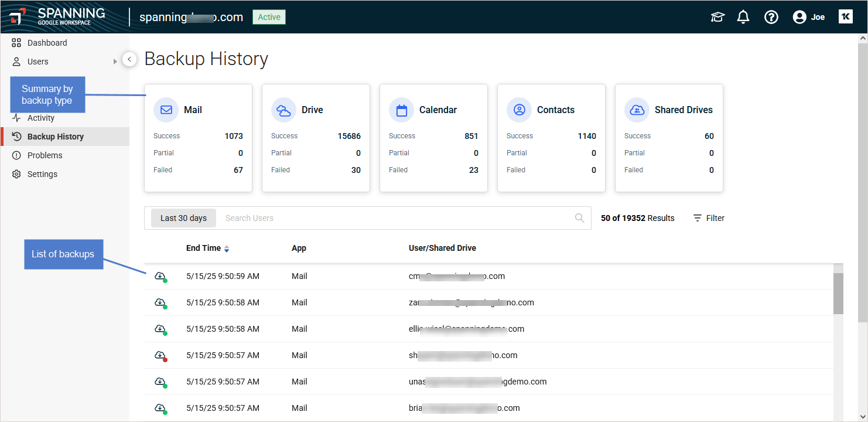
Task: Select the Calendar summary card title
Action: tap(438, 110)
